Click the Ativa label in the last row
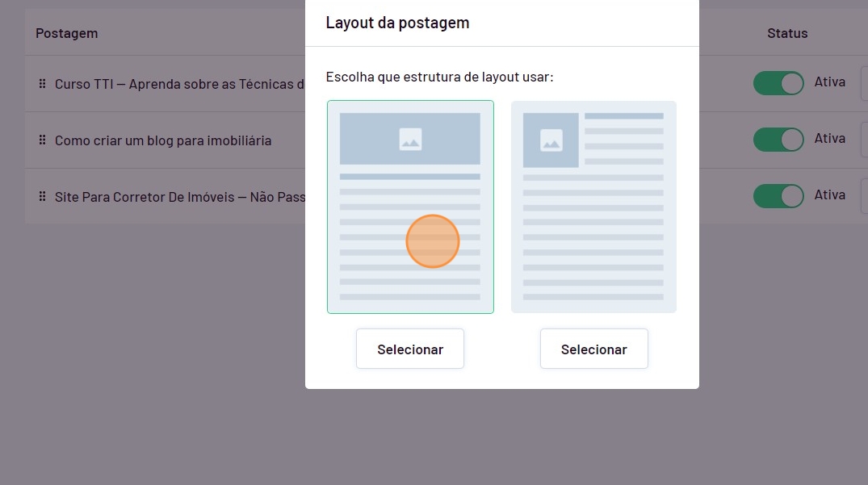Image resolution: width=868 pixels, height=485 pixels. [829, 194]
